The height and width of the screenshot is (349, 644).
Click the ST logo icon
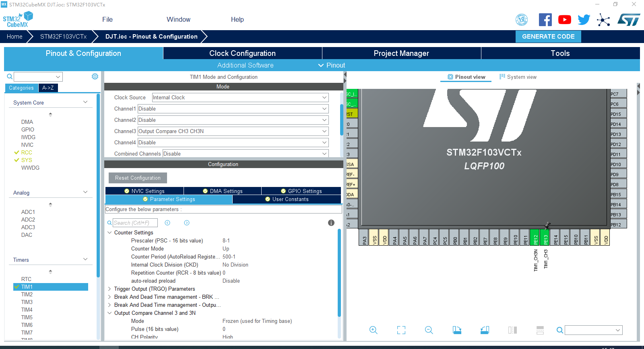click(x=629, y=20)
